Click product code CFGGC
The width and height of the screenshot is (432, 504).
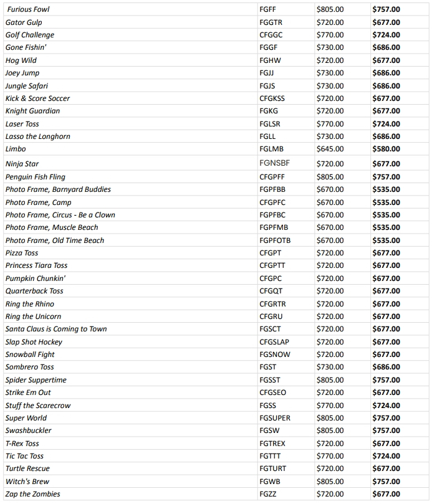click(271, 35)
